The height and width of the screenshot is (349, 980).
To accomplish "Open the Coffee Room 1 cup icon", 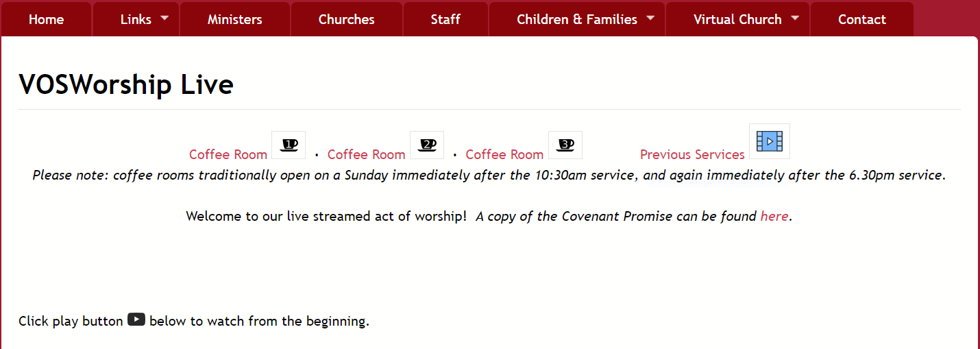I will pyautogui.click(x=289, y=145).
